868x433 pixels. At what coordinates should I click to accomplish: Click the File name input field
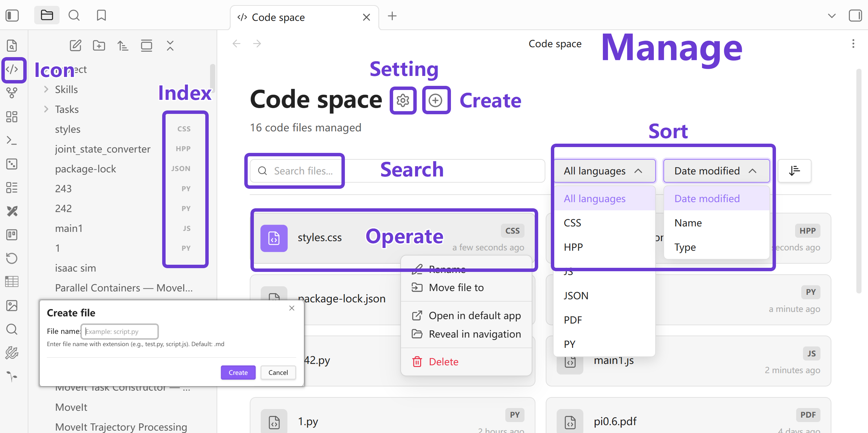click(120, 331)
